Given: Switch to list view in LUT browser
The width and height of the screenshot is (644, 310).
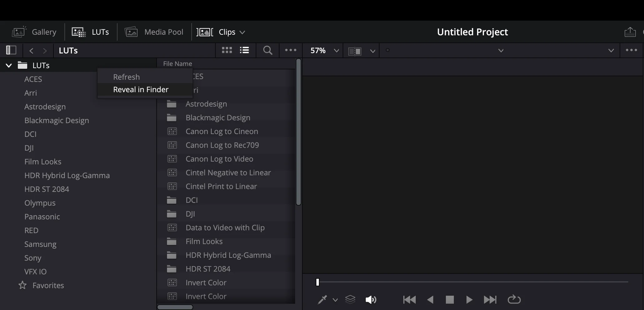Looking at the screenshot, I should 244,50.
